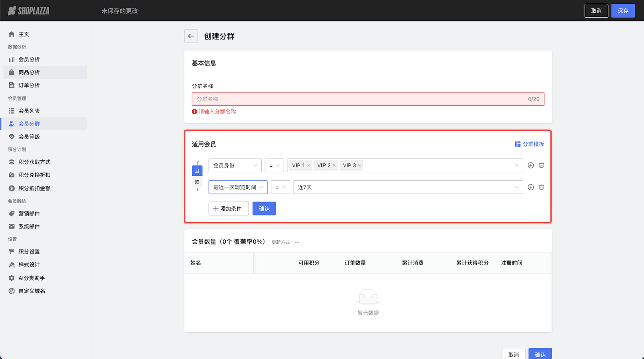Screen dimensions: 644x359
Task: Add condition after 最近一次浏览时间 row
Action: click(x=530, y=187)
